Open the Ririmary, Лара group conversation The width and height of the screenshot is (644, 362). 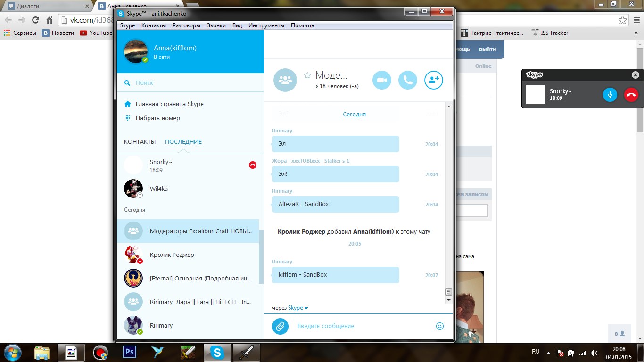pyautogui.click(x=188, y=302)
